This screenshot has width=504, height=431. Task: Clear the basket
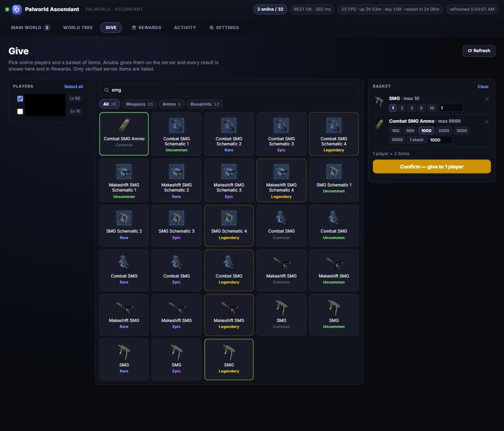pyautogui.click(x=483, y=87)
